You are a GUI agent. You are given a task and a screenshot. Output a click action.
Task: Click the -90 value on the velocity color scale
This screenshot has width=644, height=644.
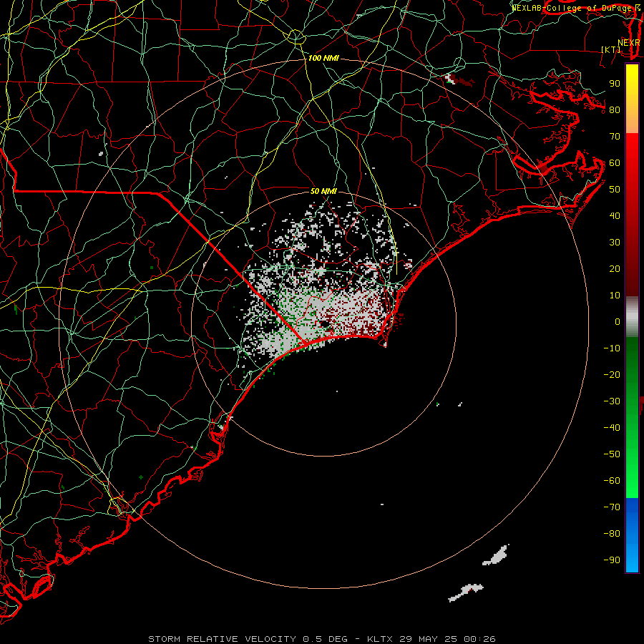612,560
